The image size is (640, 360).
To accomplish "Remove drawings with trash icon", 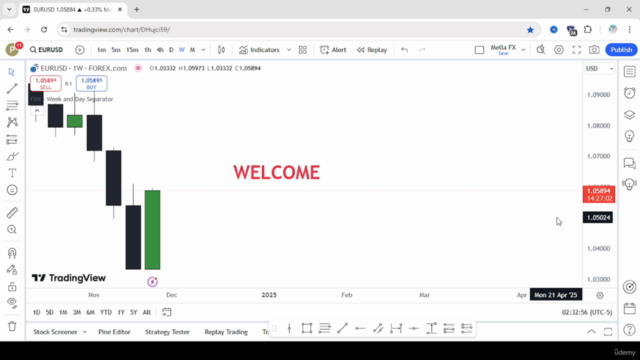I will coord(12,326).
